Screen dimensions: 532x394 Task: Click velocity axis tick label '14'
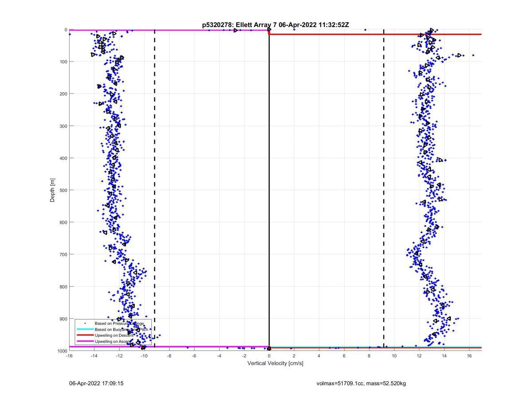coord(444,356)
